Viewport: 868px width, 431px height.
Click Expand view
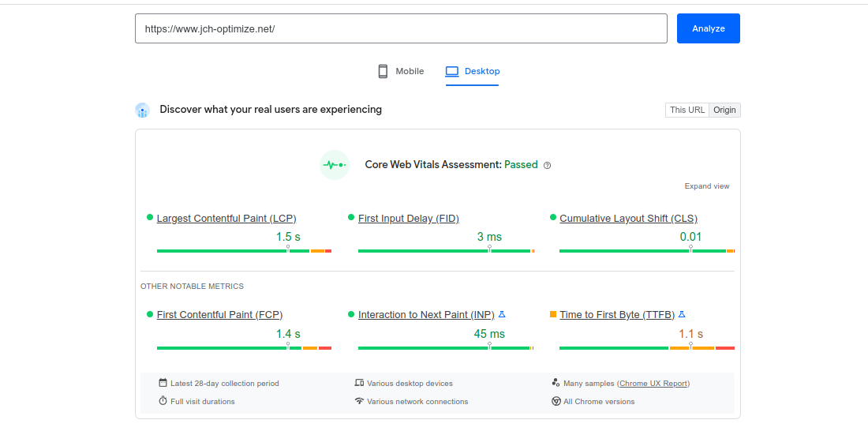707,186
